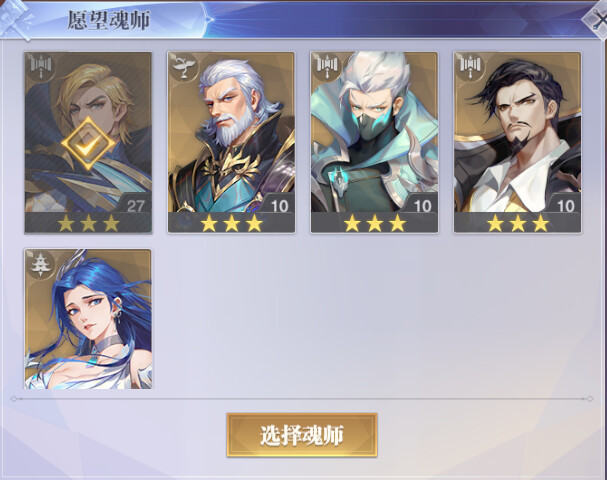Click the three-star rating under the bearded elder

pos(231,223)
